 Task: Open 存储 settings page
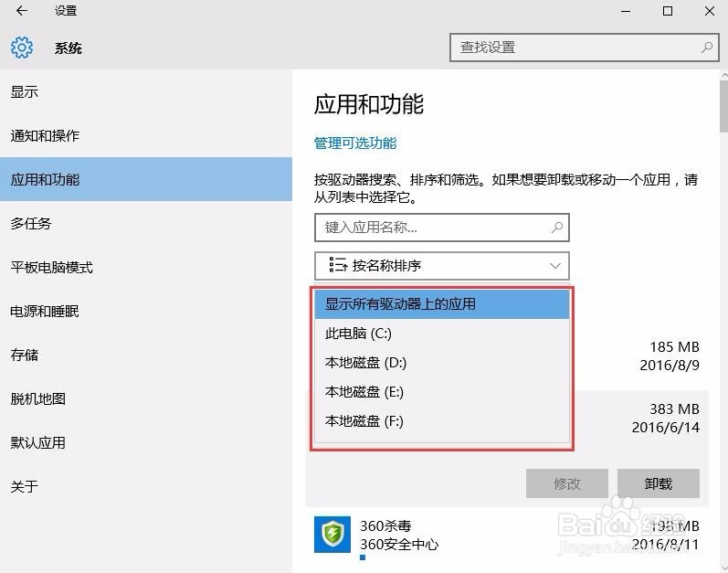(x=146, y=355)
